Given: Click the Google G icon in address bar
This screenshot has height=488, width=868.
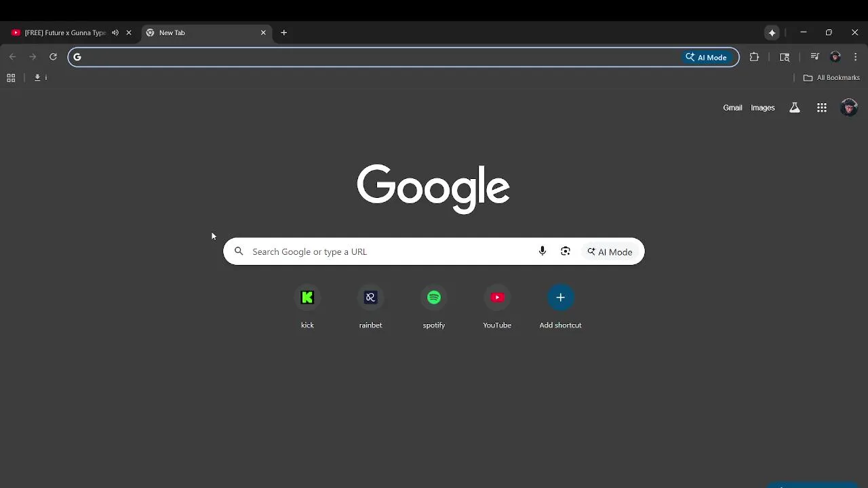Looking at the screenshot, I should 77,57.
